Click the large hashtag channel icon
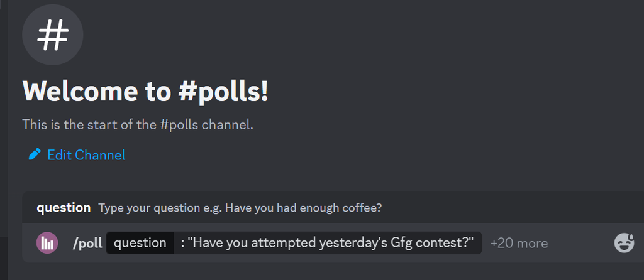This screenshot has height=280, width=644. coord(52,35)
